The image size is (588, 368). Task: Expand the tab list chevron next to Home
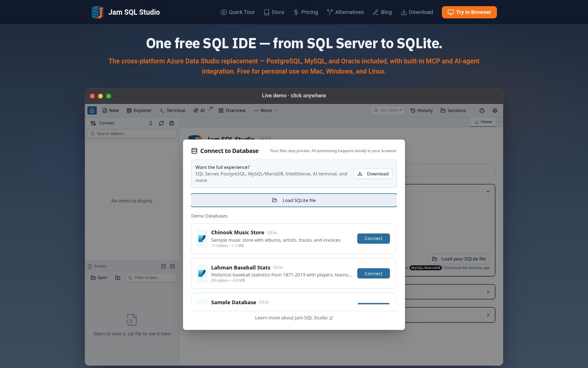499,122
